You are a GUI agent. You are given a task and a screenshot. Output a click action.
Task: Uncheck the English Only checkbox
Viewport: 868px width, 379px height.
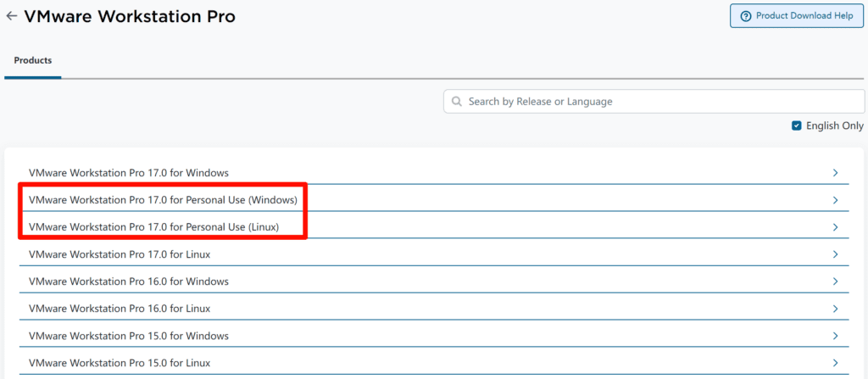tap(796, 125)
